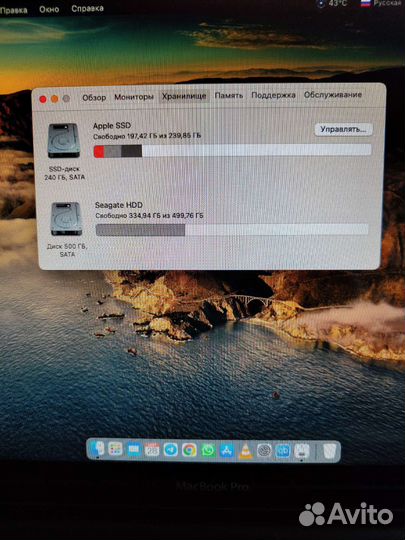Open the Окно menu
Image resolution: width=405 pixels, height=540 pixels.
[x=49, y=9]
